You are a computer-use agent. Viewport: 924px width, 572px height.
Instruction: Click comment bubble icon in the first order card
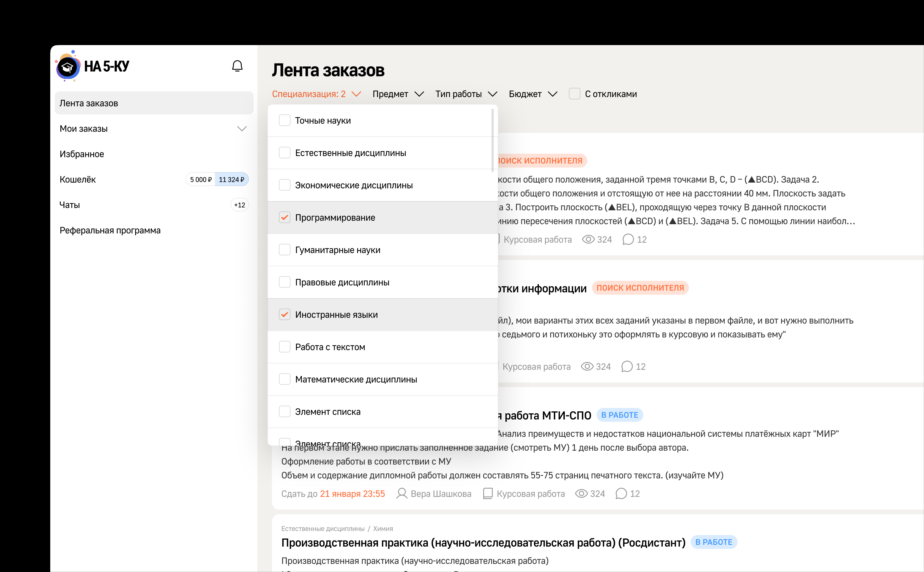point(628,239)
